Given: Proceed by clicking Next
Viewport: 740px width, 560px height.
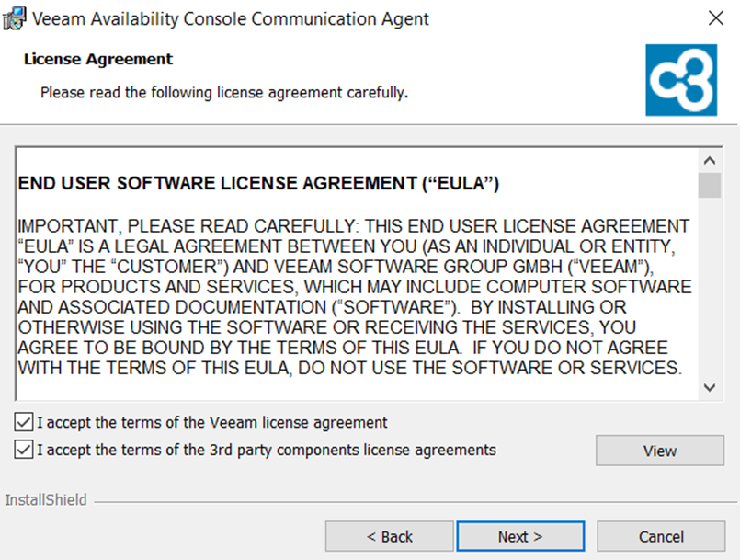Looking at the screenshot, I should click(519, 537).
